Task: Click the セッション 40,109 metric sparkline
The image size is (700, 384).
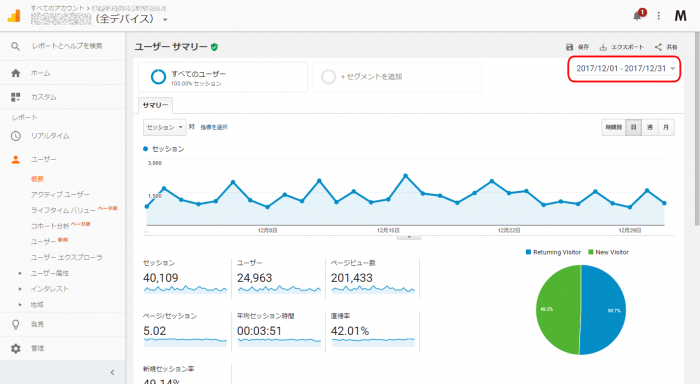Action: 185,289
